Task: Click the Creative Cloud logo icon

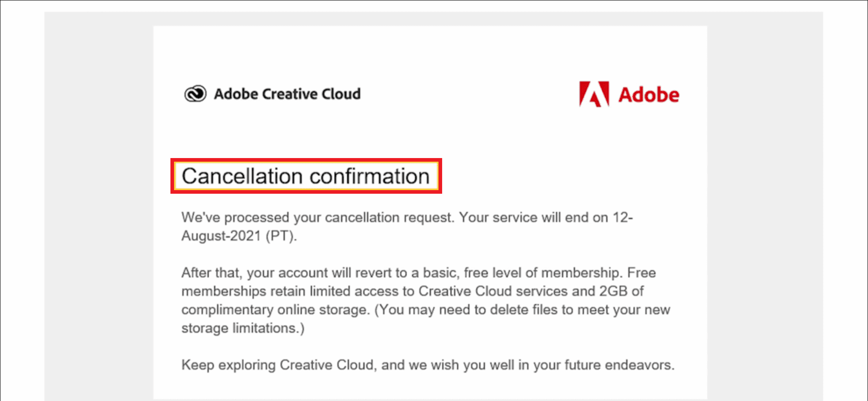Action: coord(195,94)
